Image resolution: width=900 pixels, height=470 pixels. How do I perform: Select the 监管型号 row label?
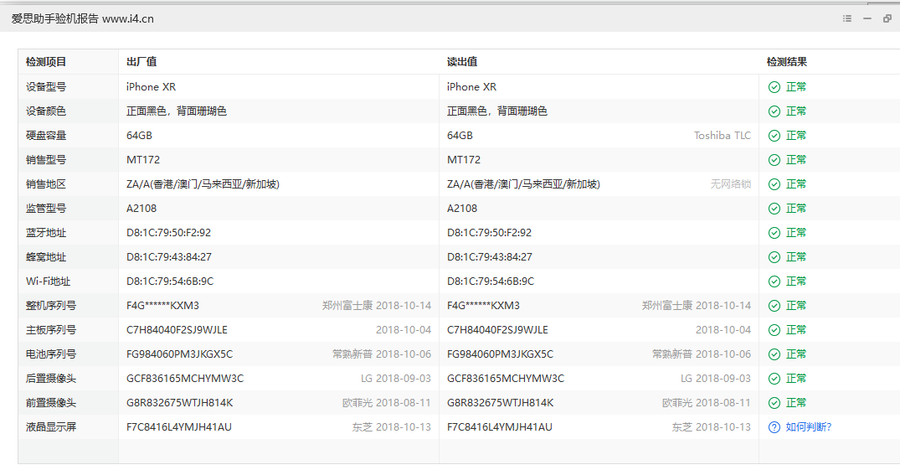[x=46, y=208]
